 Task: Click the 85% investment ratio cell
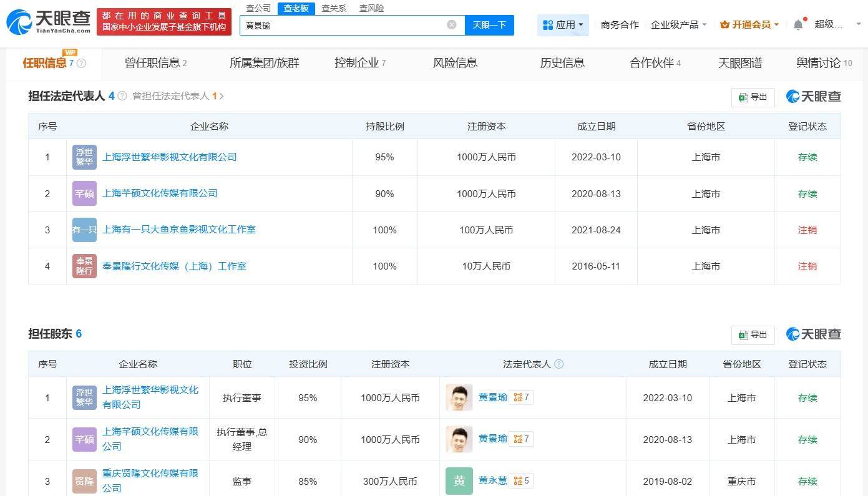tap(308, 481)
